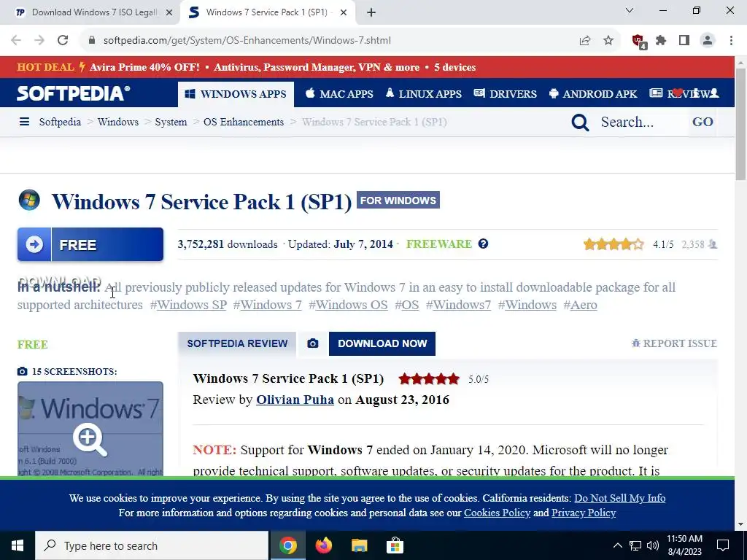The height and width of the screenshot is (560, 747).
Task: Share this page icon in address bar
Action: [x=585, y=41]
